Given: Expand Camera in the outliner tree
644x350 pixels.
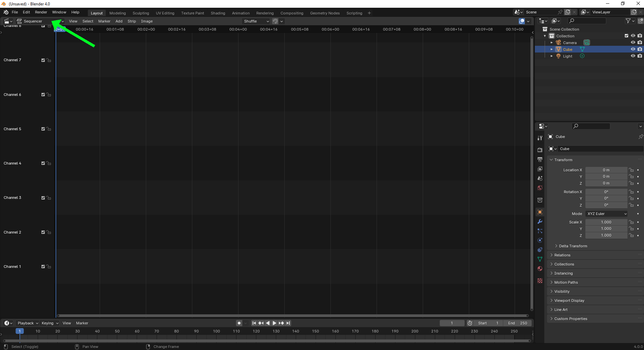Looking at the screenshot, I should tap(552, 43).
